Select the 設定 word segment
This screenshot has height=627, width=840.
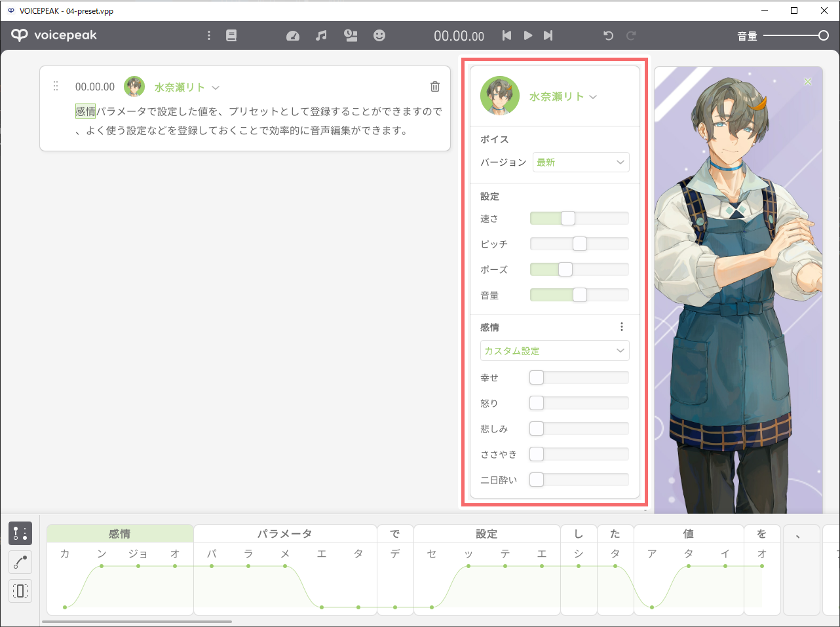pos(487,533)
